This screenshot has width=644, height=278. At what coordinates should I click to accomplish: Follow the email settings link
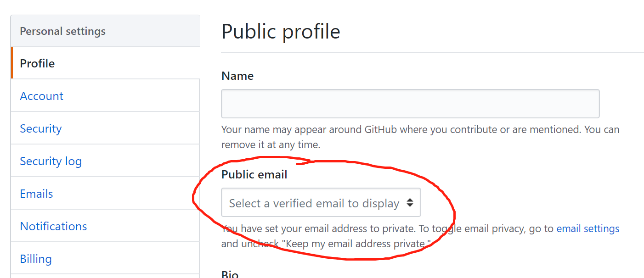(x=588, y=228)
